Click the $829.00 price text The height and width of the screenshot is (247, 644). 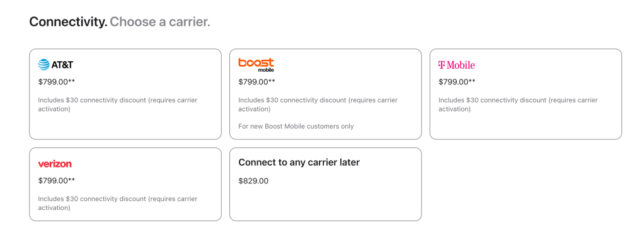pos(253,181)
